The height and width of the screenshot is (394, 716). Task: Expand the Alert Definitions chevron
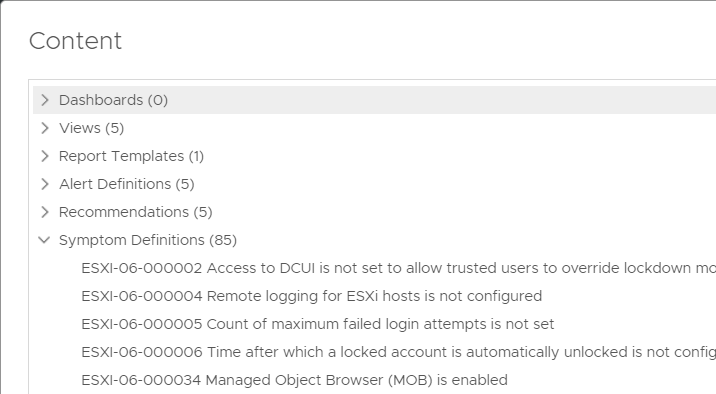pyautogui.click(x=45, y=184)
